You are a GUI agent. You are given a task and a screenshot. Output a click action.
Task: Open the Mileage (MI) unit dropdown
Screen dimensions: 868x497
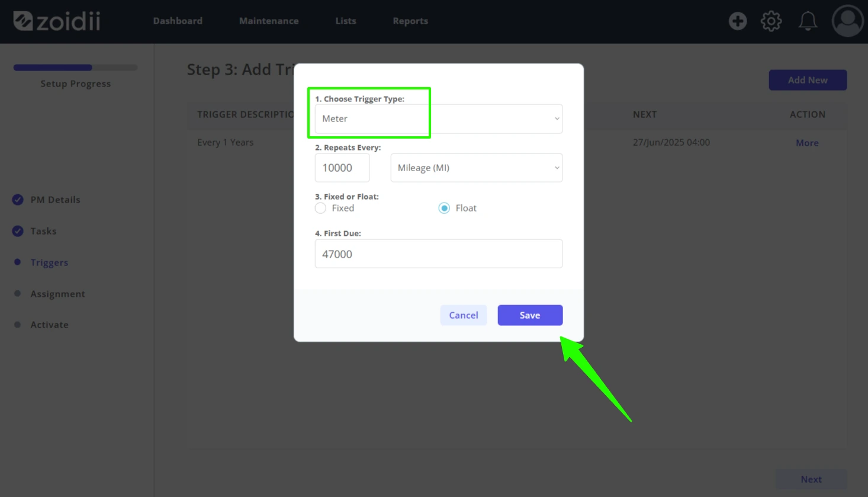pos(477,168)
